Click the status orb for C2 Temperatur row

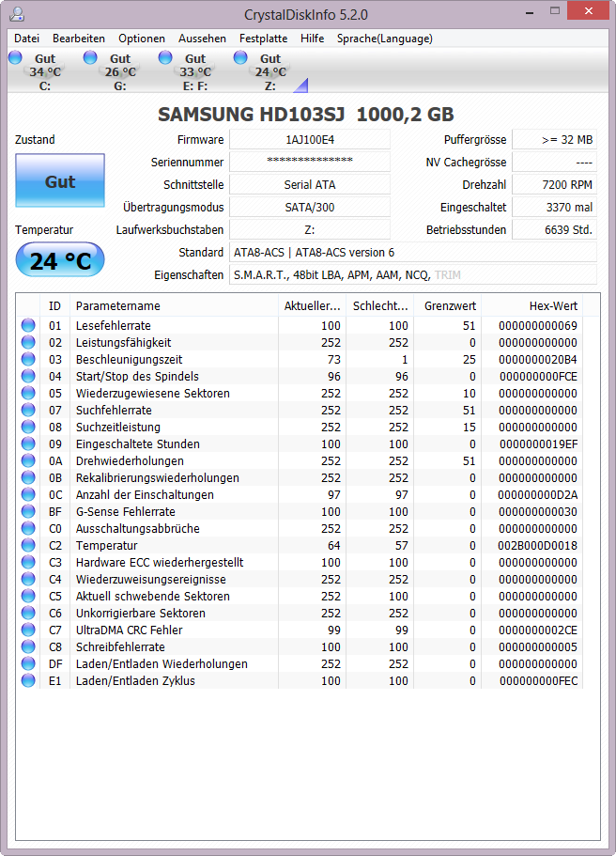pyautogui.click(x=28, y=545)
